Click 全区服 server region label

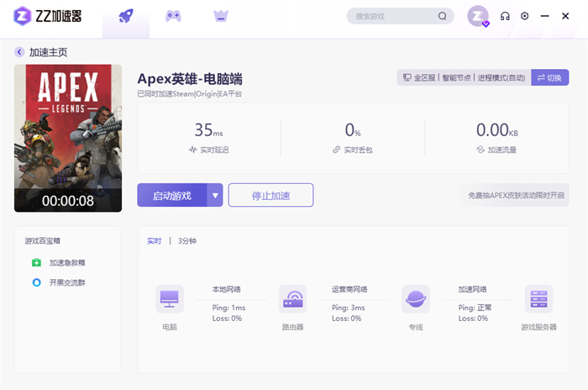(x=424, y=77)
